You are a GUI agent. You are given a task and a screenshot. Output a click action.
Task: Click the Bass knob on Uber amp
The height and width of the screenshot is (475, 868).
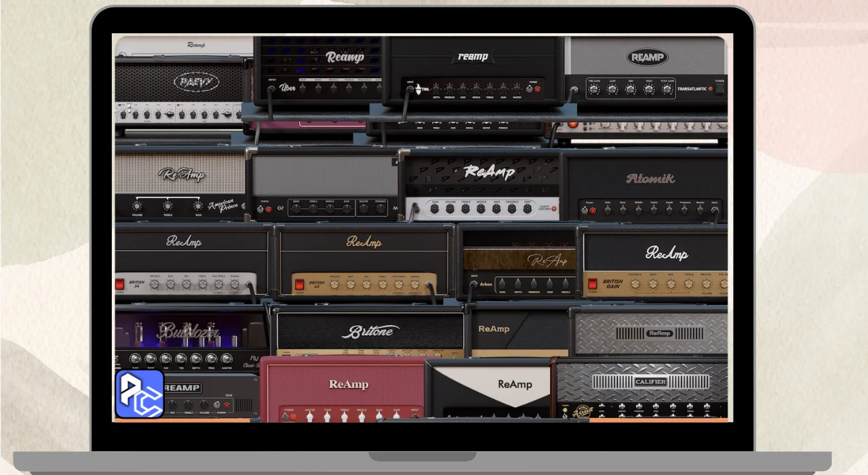318,89
